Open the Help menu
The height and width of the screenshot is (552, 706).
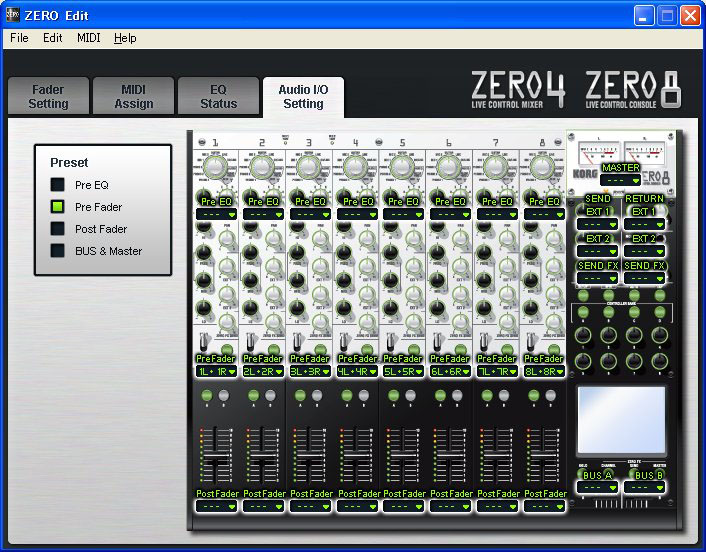coord(125,38)
